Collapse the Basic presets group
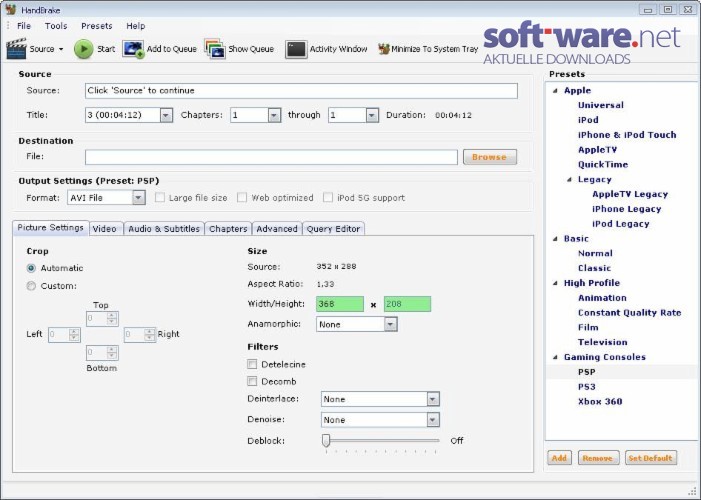The height and width of the screenshot is (500, 701). pos(555,239)
